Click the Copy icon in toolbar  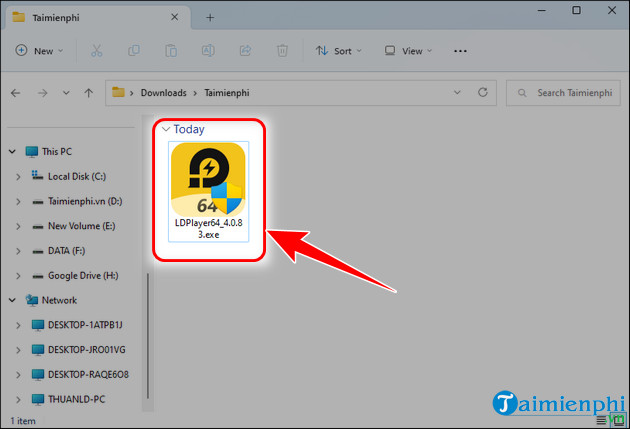tap(134, 50)
